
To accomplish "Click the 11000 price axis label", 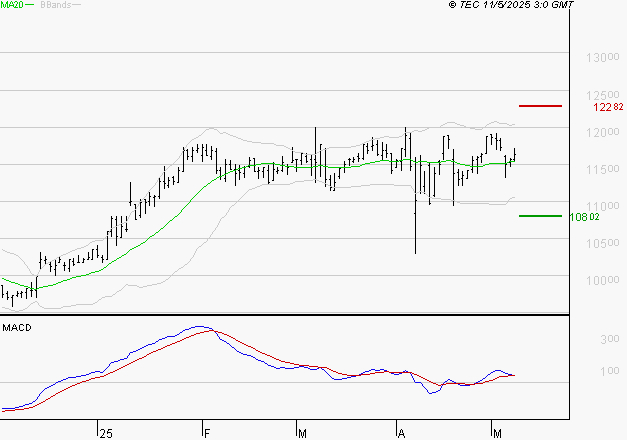I will [600, 206].
